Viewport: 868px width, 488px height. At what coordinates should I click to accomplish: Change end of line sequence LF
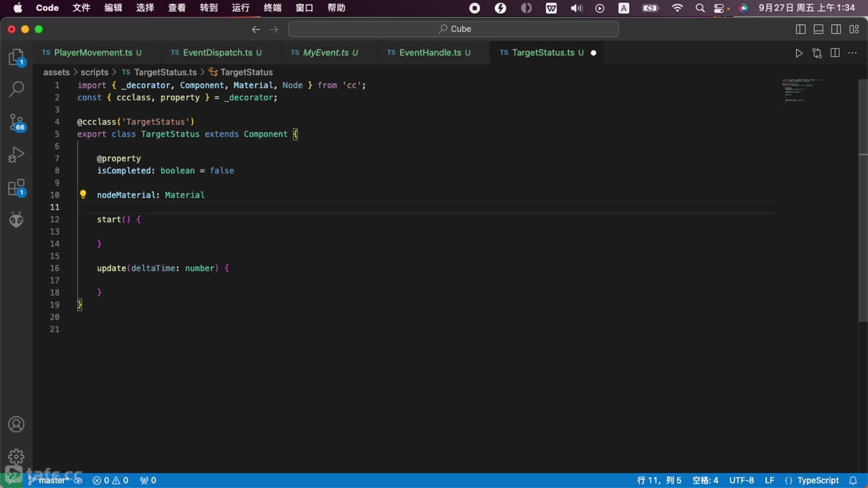[x=769, y=480]
